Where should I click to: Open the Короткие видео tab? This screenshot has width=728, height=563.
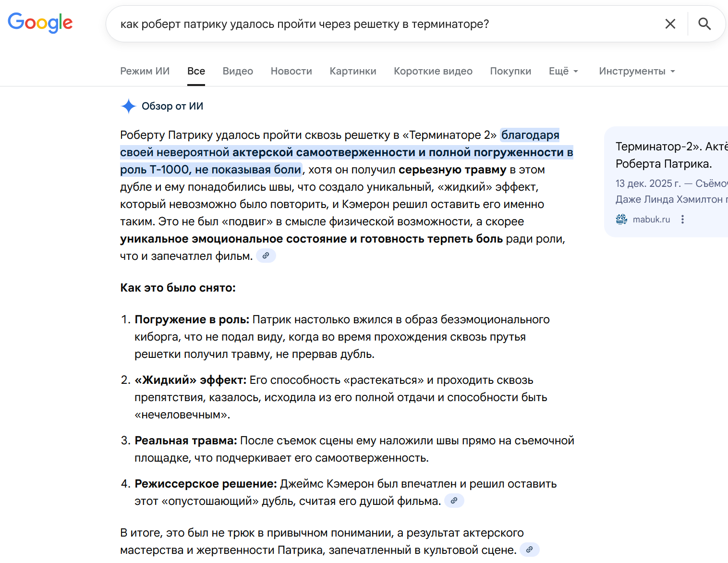[x=433, y=71]
